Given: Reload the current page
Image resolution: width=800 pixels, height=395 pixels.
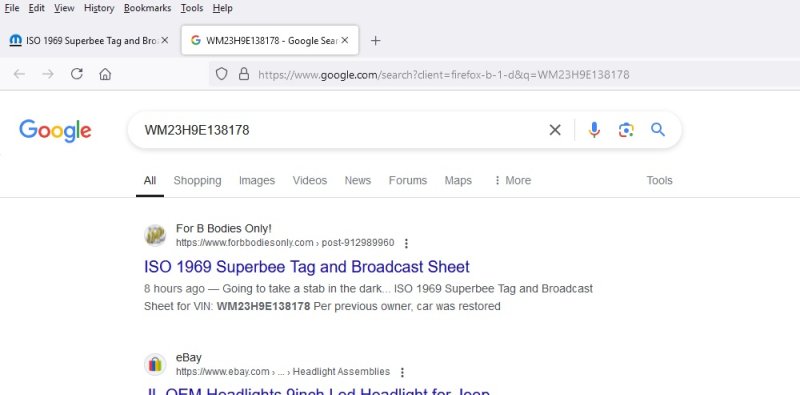Looking at the screenshot, I should point(77,75).
